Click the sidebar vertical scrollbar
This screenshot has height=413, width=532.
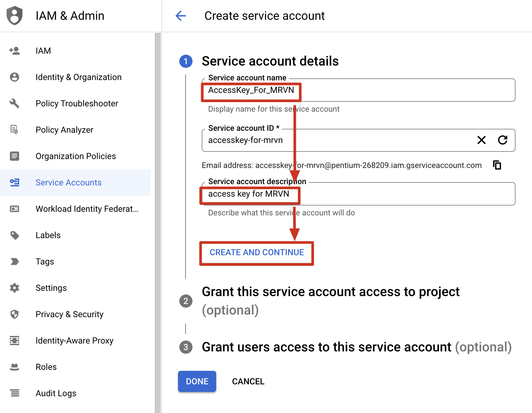[x=158, y=223]
